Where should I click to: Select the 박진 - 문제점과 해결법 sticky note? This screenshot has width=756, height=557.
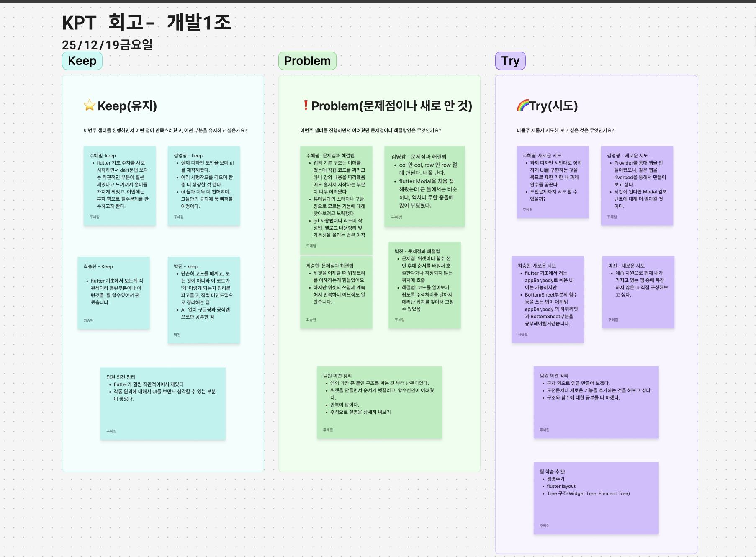point(424,285)
